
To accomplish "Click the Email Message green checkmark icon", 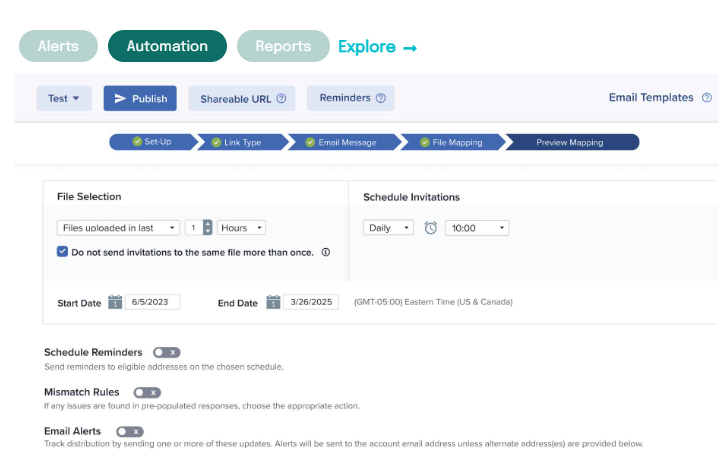I will click(x=310, y=142).
